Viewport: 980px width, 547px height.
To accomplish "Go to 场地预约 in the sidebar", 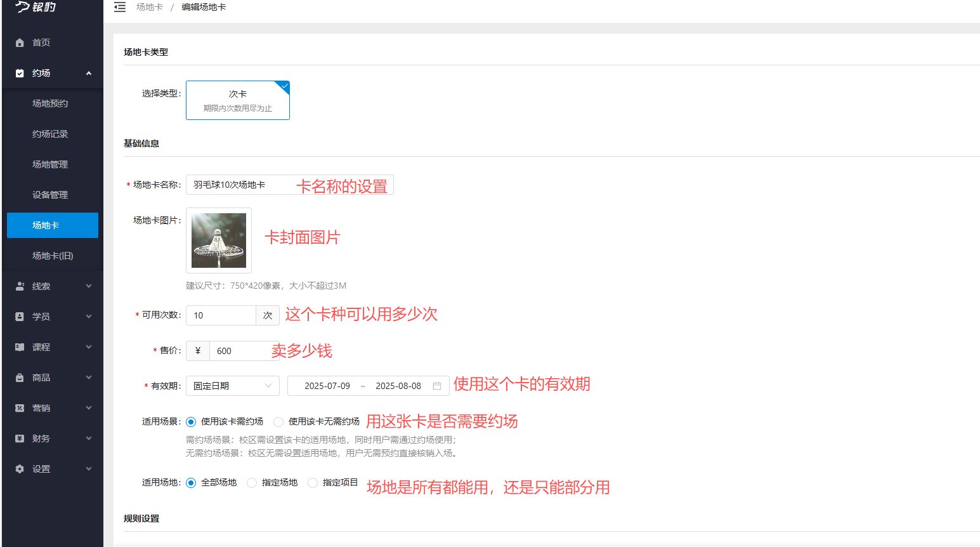I will coord(49,103).
